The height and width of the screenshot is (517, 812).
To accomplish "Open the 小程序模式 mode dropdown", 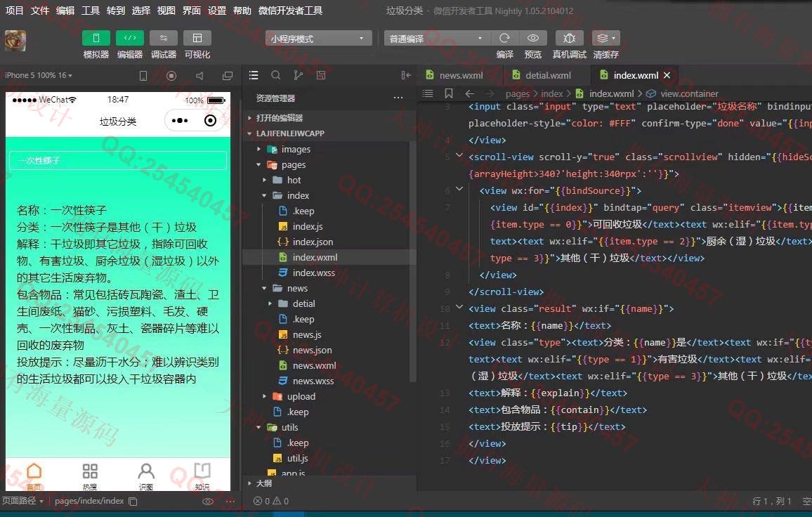I will 318,39.
